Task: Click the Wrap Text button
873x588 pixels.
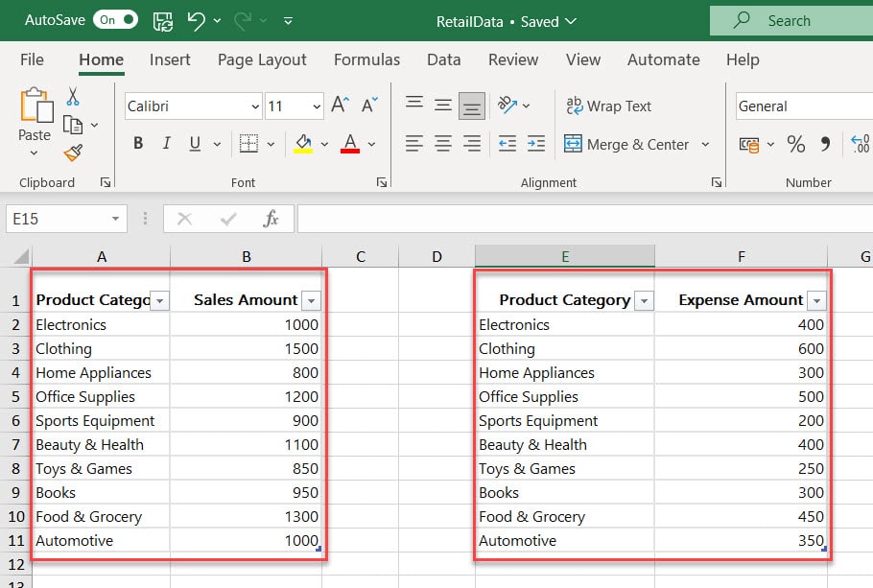Action: point(608,106)
